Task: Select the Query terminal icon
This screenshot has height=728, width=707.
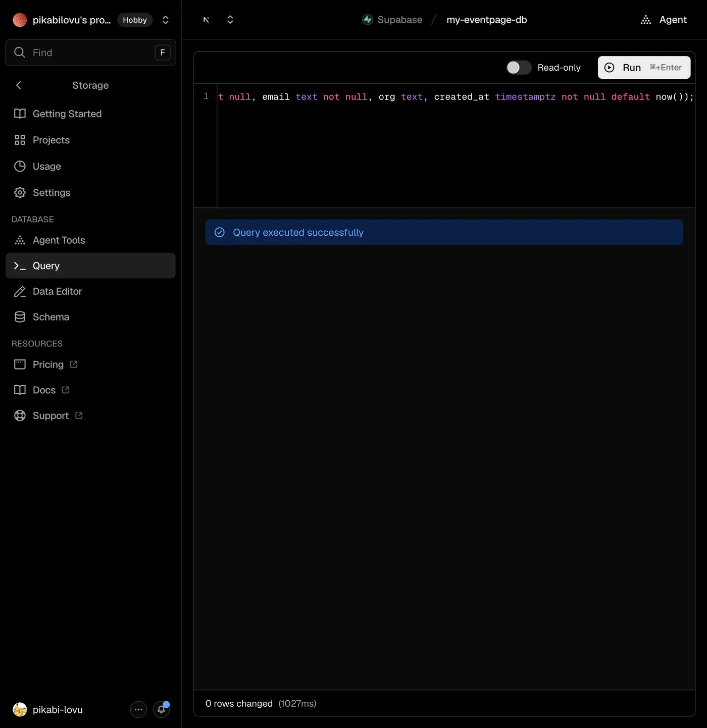Action: coord(20,266)
